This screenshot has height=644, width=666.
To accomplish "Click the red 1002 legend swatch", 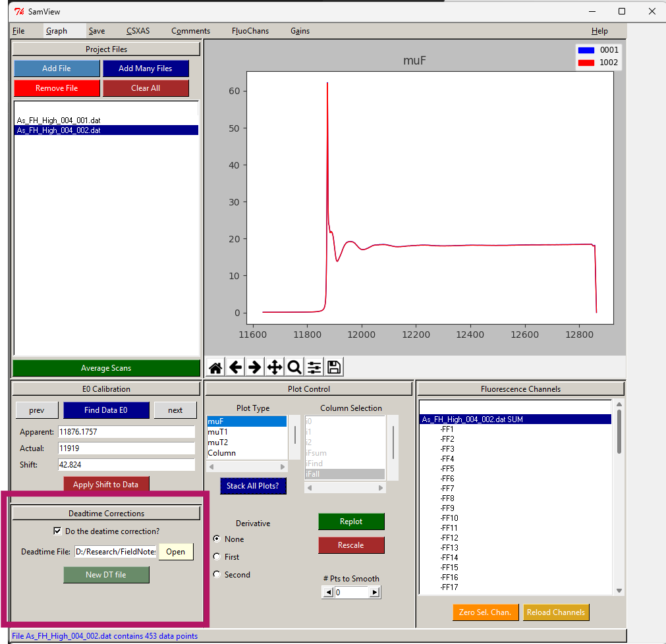I will pyautogui.click(x=586, y=63).
